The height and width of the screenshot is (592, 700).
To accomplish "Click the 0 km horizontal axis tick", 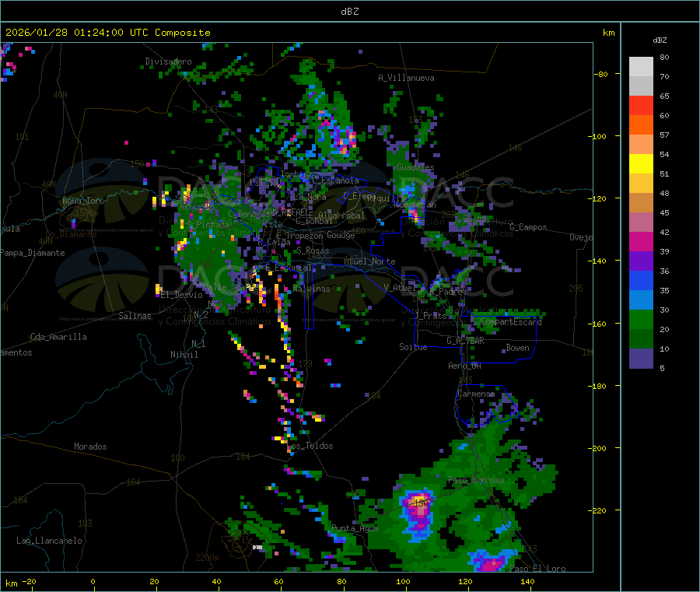I will coord(93,582).
